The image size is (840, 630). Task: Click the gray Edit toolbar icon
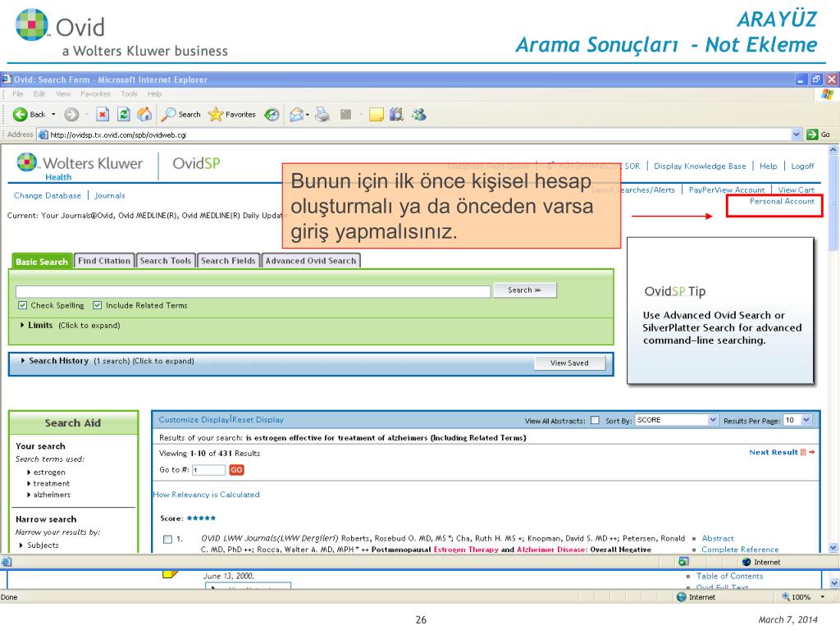coord(345,114)
